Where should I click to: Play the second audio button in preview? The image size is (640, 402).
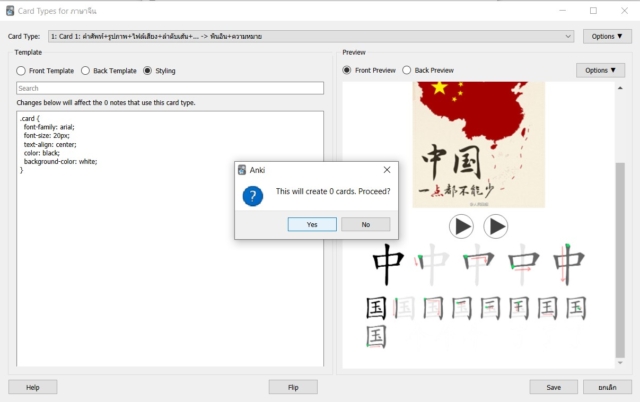point(496,226)
